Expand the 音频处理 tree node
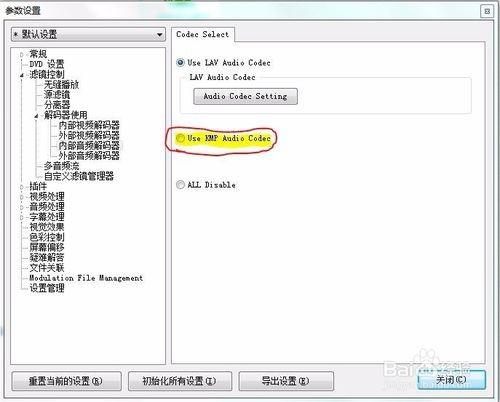This screenshot has height=402, width=500. 22,207
